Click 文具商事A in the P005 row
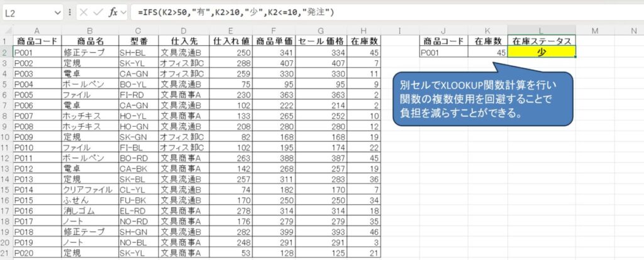 pos(184,94)
